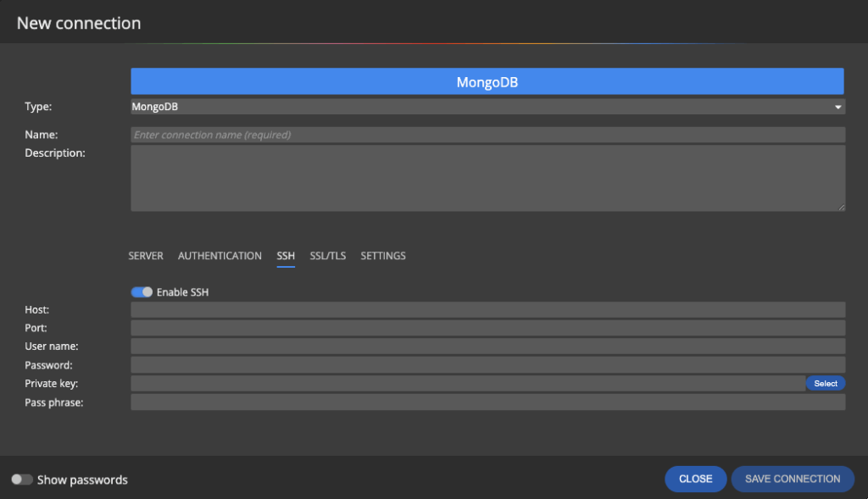
Task: Click the MongoDB blue header banner
Action: 487,82
